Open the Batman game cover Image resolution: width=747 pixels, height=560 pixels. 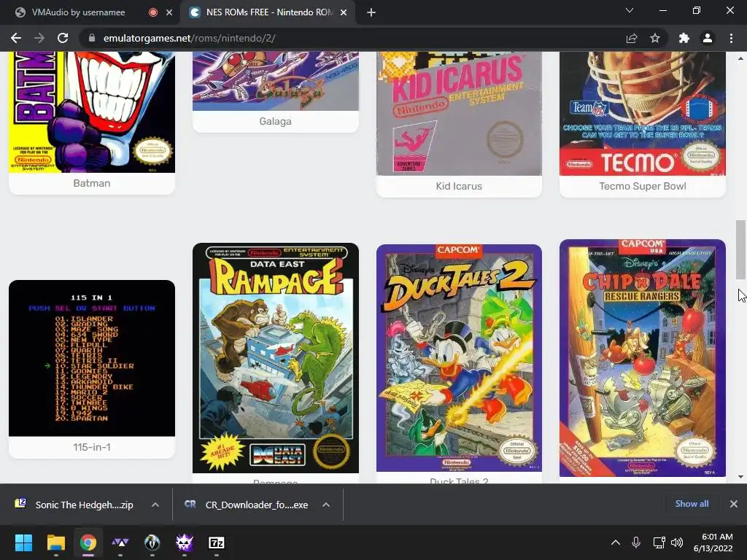[92, 112]
